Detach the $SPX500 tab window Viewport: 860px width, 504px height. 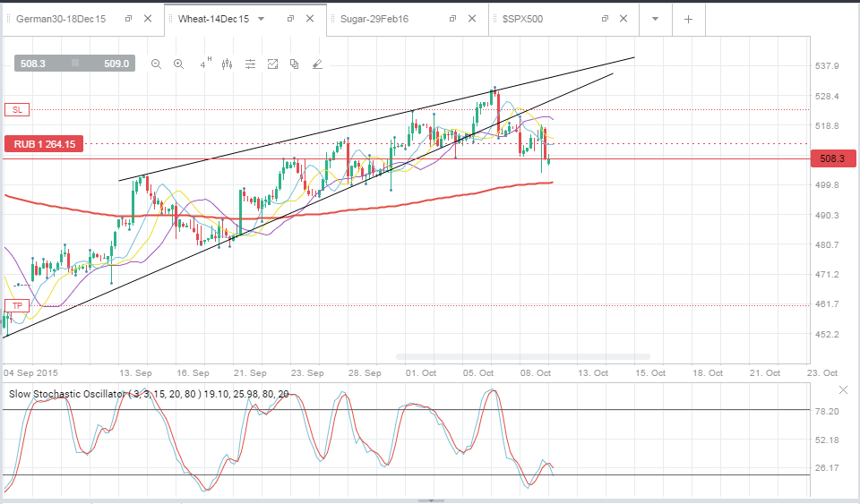pyautogui.click(x=605, y=19)
